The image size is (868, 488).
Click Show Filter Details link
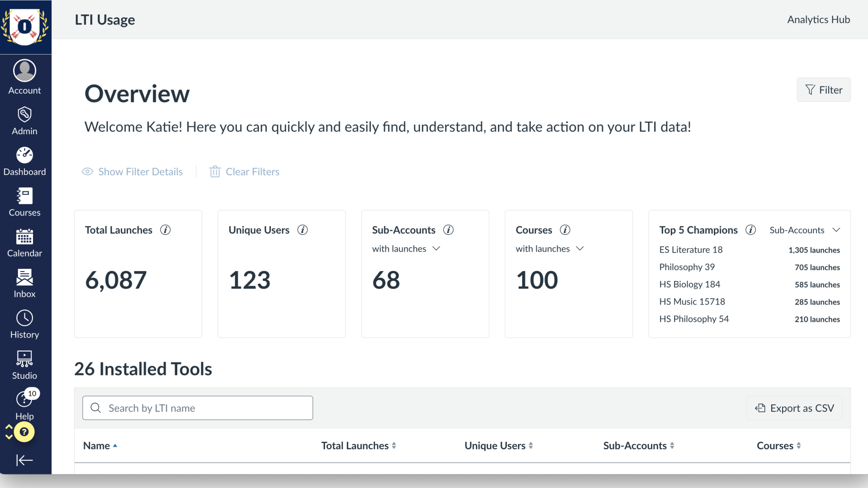coord(132,172)
